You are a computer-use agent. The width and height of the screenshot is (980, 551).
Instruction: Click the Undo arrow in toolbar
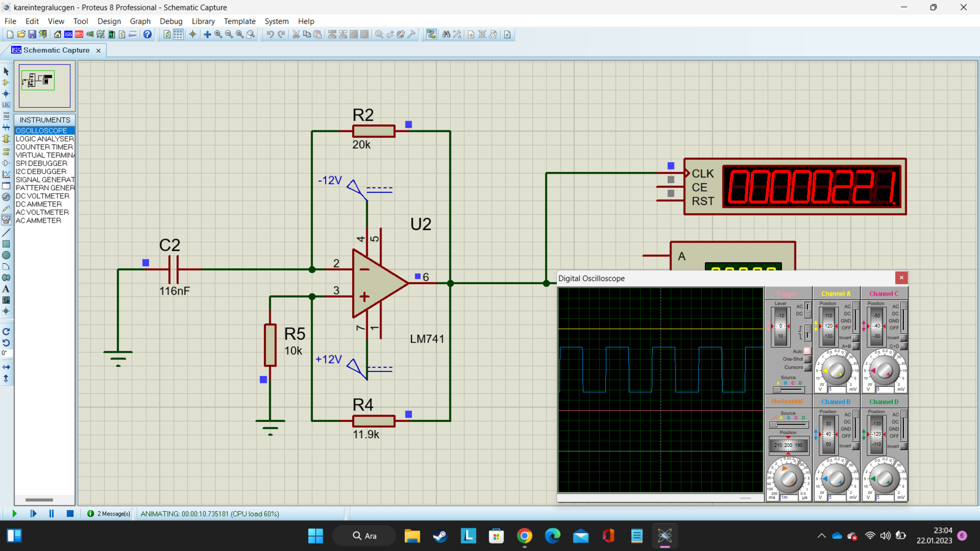270,34
